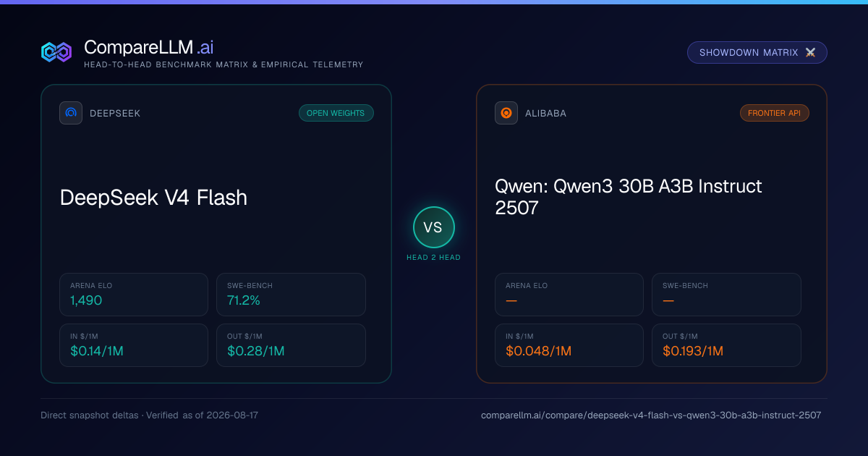Select DeepSeek input price $0.14/1M tile
868x456 pixels.
click(x=134, y=345)
